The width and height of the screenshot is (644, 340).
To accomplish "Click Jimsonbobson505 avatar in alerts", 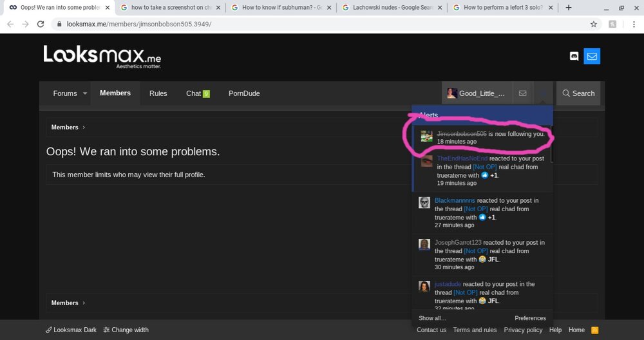I will (427, 137).
